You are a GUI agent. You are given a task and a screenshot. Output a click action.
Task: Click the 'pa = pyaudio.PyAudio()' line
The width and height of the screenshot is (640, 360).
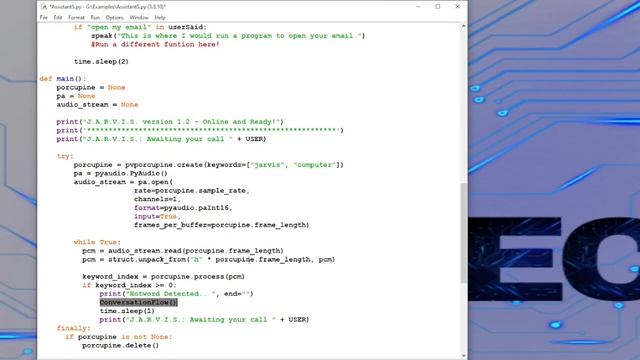point(121,173)
